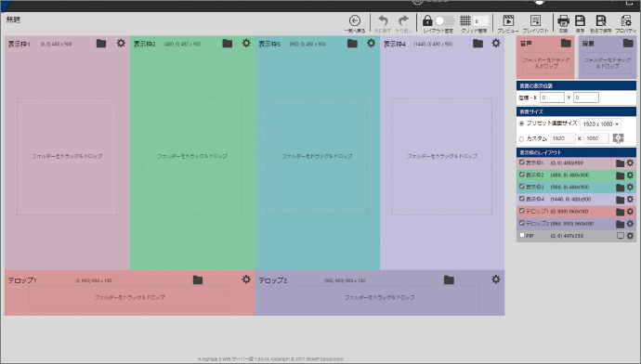Click the テロップ2 drag-and-drop folder area
This screenshot has height=364, width=641.
(380, 297)
